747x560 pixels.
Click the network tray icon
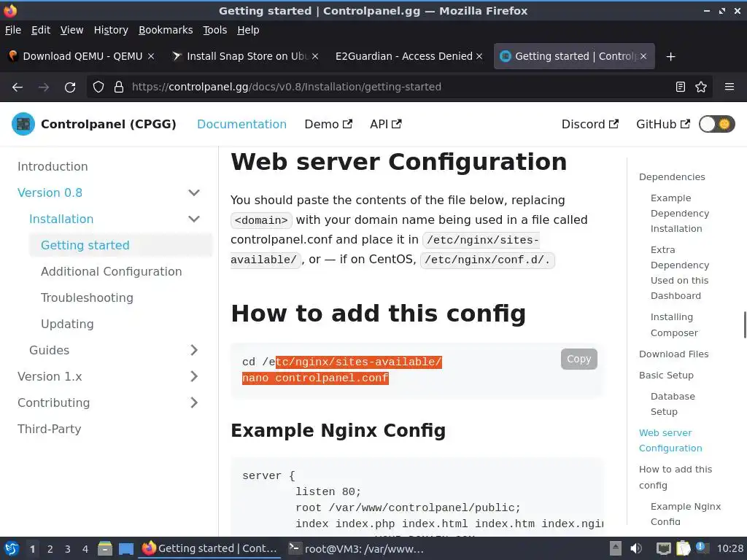(663, 548)
